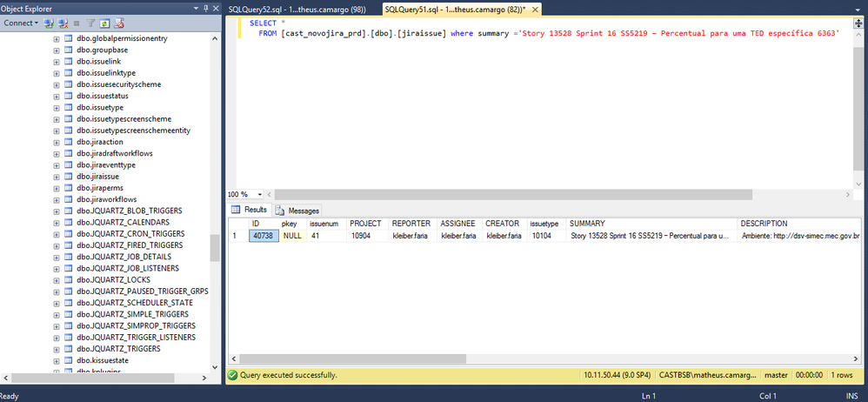
Task: Click the split editor handle above scrollbar
Action: pyautogui.click(x=858, y=23)
